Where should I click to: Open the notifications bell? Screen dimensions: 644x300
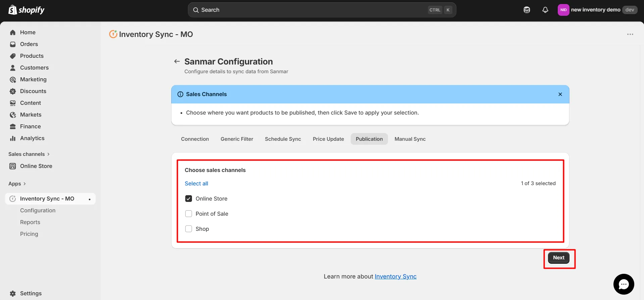pos(545,10)
